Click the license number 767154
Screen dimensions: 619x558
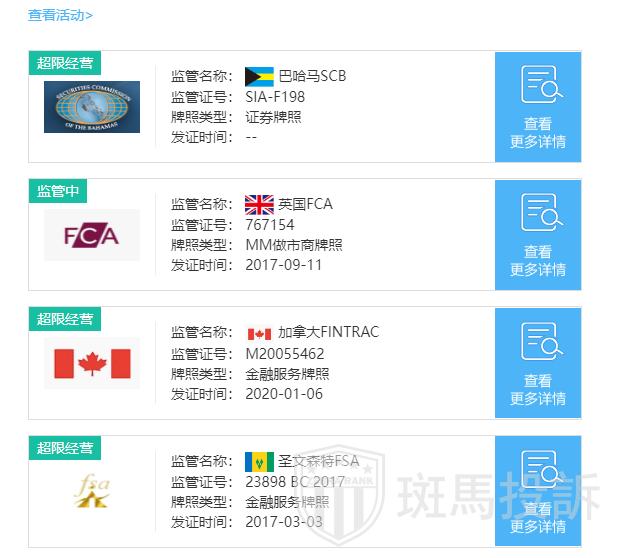270,225
